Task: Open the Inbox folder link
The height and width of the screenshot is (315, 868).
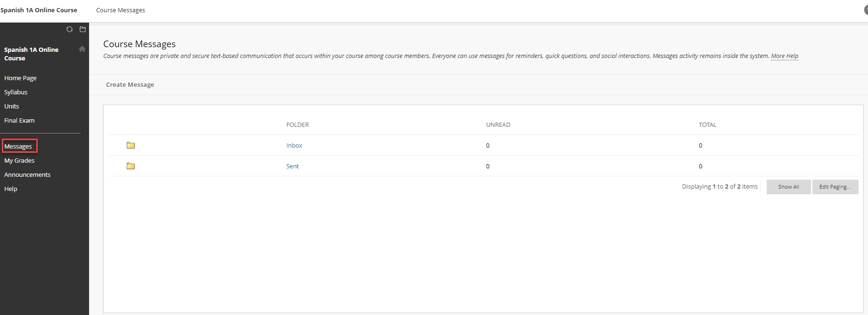Action: point(294,145)
